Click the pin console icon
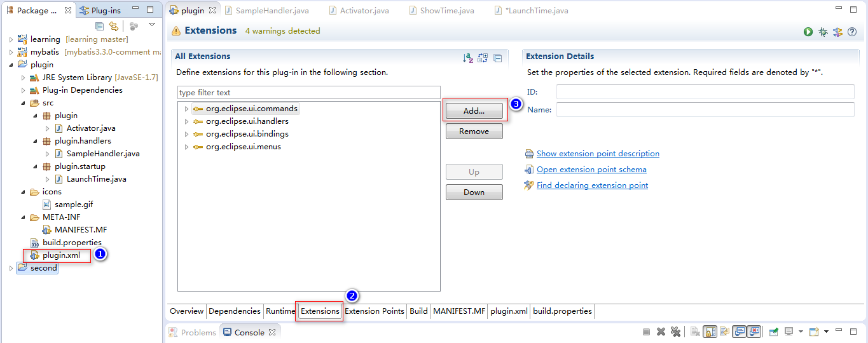Screen dimensions: 868x343 click(773, 332)
